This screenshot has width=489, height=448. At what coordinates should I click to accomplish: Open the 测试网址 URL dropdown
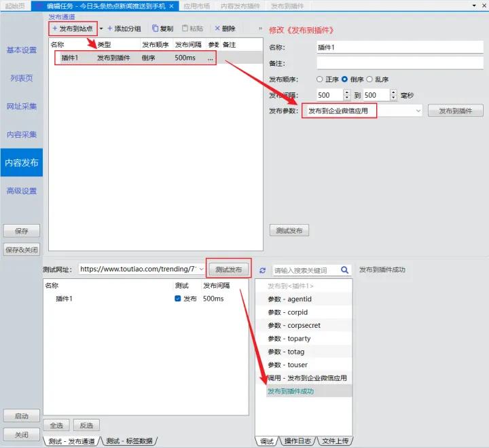pyautogui.click(x=202, y=269)
